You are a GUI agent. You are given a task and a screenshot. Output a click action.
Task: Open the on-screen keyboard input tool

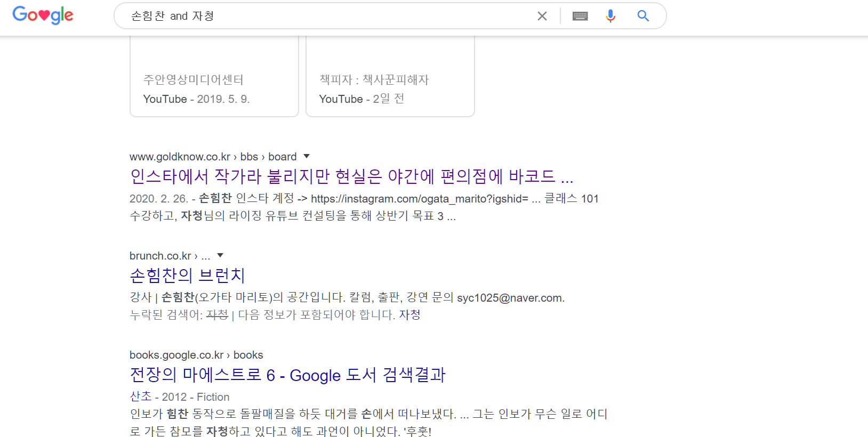coord(580,16)
